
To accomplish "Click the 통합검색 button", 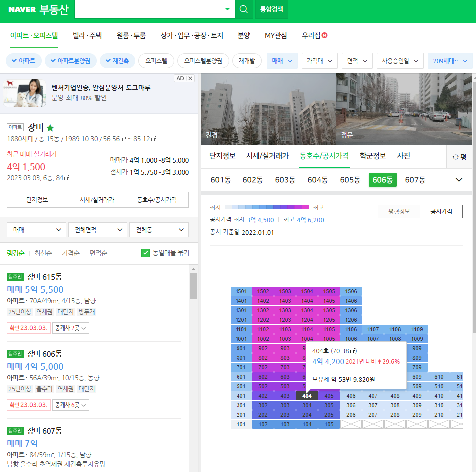I will tap(272, 9).
